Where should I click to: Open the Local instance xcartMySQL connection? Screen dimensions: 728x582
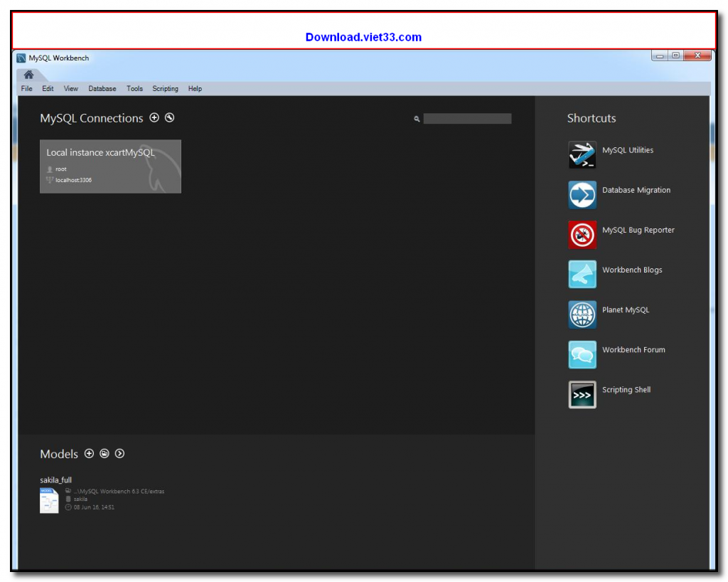tap(110, 166)
